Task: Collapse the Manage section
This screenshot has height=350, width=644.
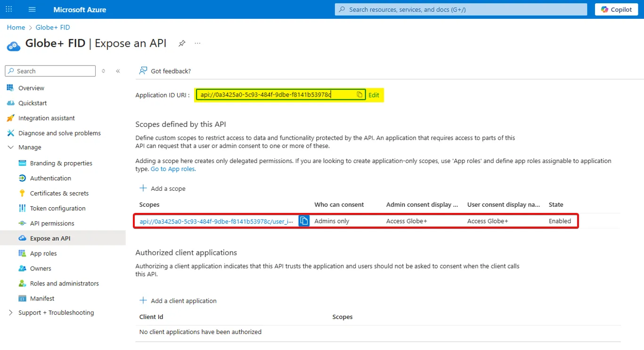Action: click(x=11, y=147)
